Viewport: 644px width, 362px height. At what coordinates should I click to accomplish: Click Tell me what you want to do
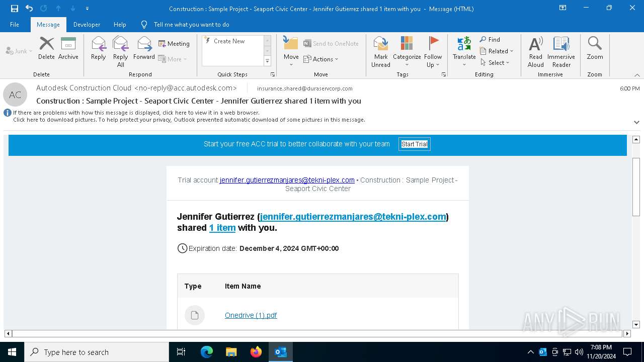(x=191, y=24)
